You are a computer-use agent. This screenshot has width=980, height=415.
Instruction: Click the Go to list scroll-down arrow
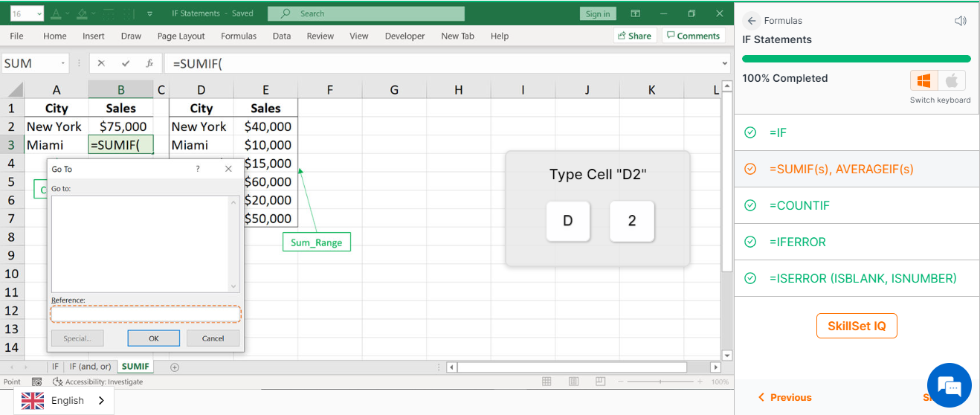[x=234, y=286]
